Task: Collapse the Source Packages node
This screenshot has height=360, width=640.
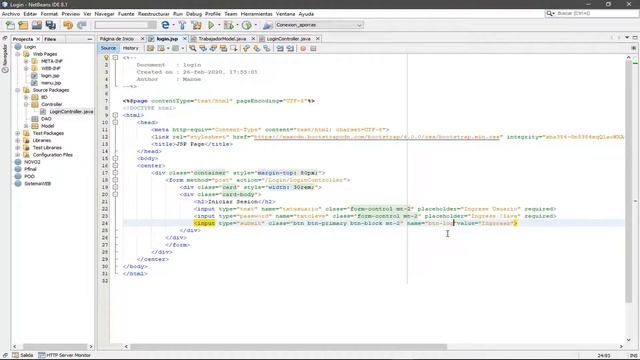Action: point(18,90)
